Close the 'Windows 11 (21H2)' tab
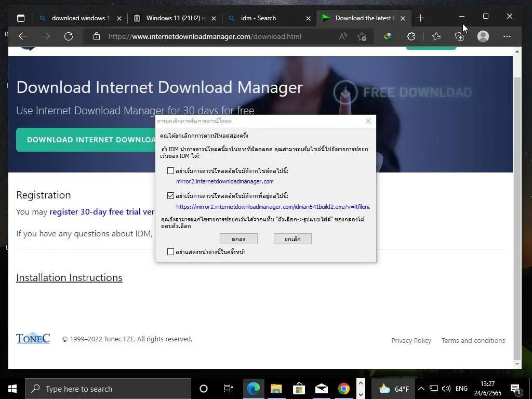 214,18
